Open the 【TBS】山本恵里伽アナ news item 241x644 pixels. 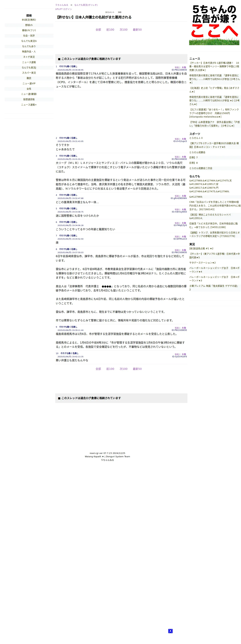tap(214, 124)
